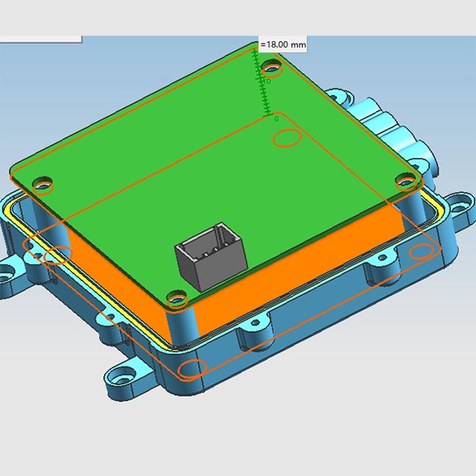Select the left corner mounting hole on the board
The height and width of the screenshot is (476, 476).
click(44, 183)
